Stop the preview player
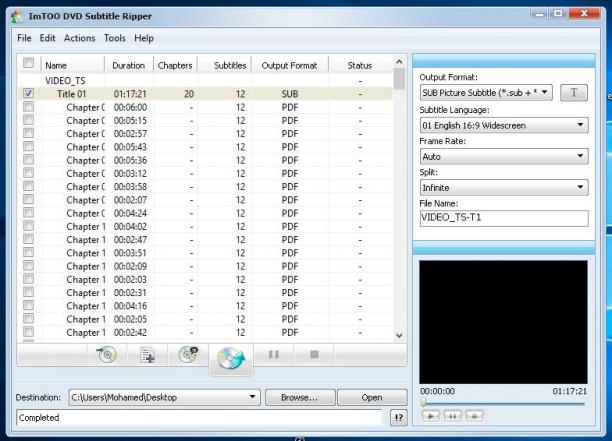Viewport: 612px width, 441px height. (x=474, y=416)
